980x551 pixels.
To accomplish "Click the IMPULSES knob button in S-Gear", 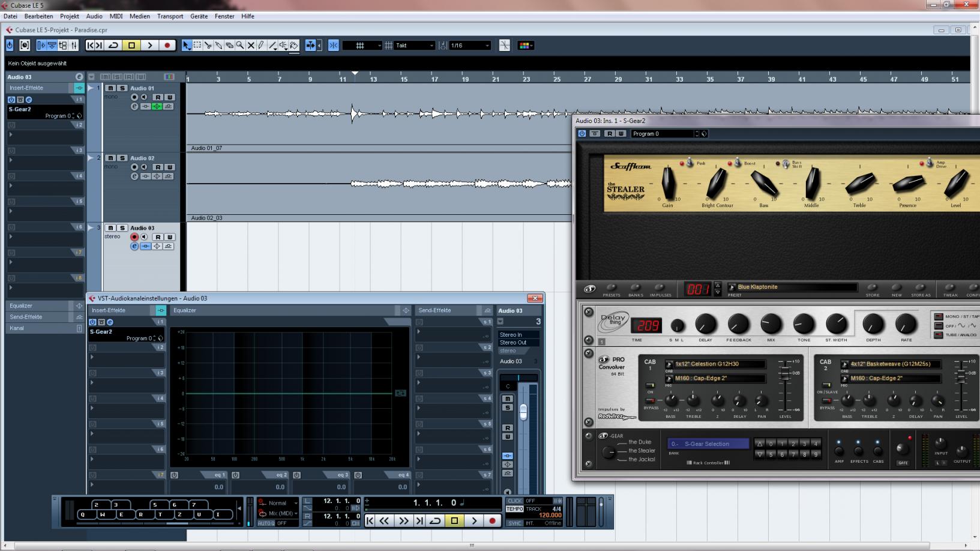I will [x=660, y=288].
